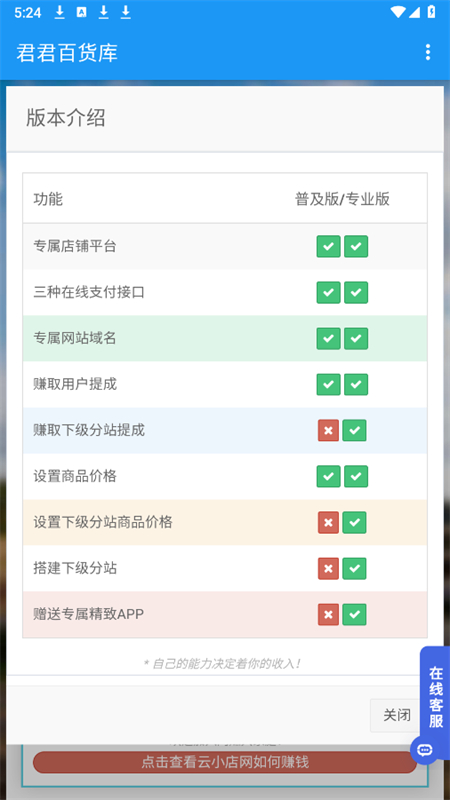Open the three-dot overflow menu
This screenshot has height=800, width=450.
[x=428, y=52]
